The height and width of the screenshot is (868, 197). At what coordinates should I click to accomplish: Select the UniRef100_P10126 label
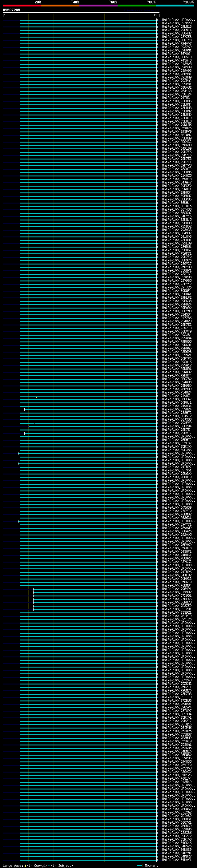pos(177,775)
